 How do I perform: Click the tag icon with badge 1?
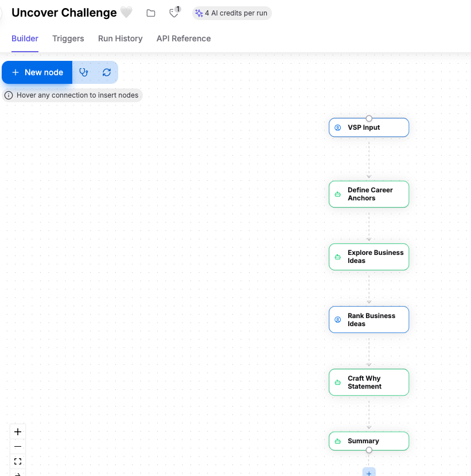point(175,13)
